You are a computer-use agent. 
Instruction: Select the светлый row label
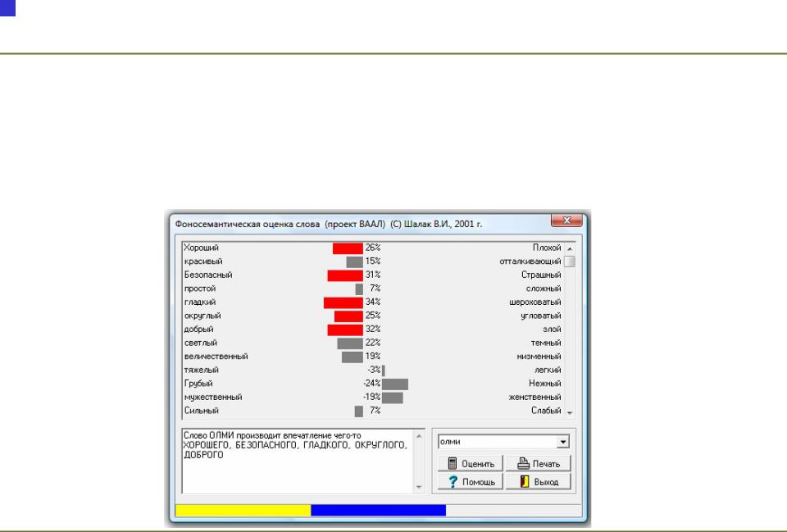201,343
